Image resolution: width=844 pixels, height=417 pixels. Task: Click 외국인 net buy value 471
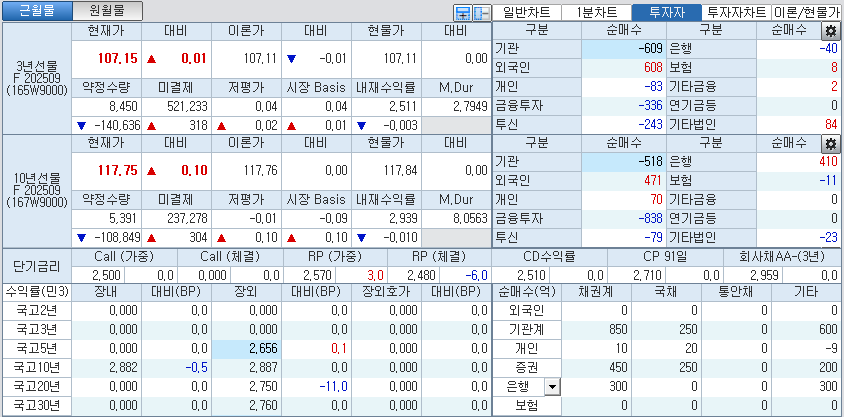652,180
